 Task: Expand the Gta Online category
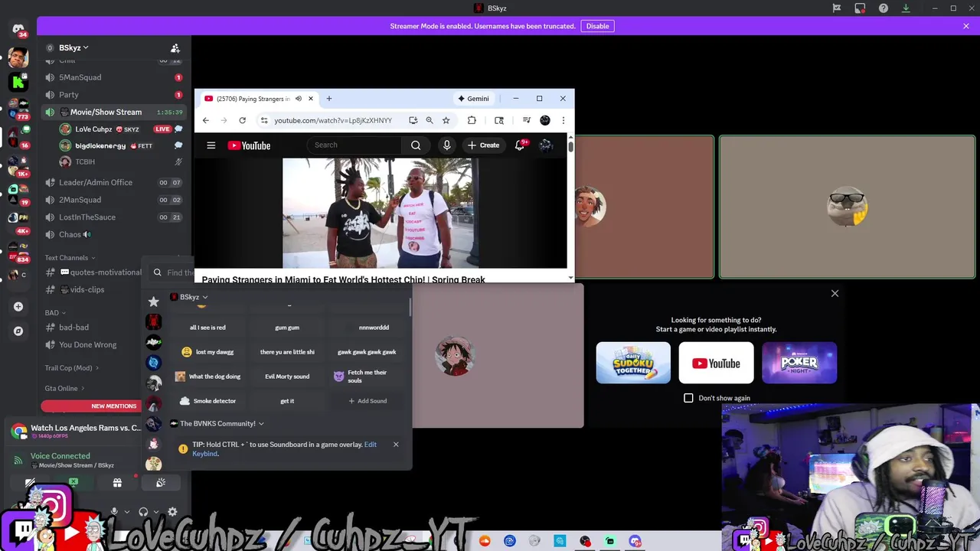coord(64,389)
